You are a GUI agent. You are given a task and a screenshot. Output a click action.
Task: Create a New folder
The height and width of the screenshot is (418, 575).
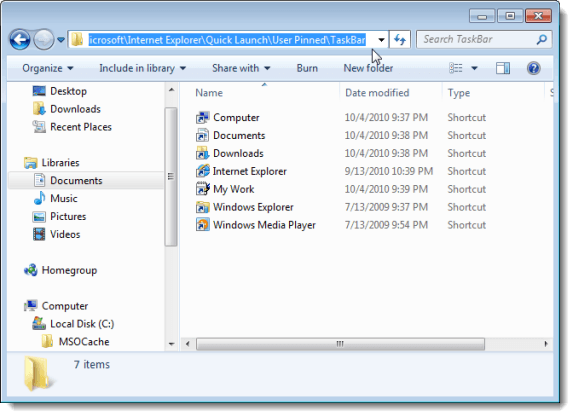coord(368,69)
